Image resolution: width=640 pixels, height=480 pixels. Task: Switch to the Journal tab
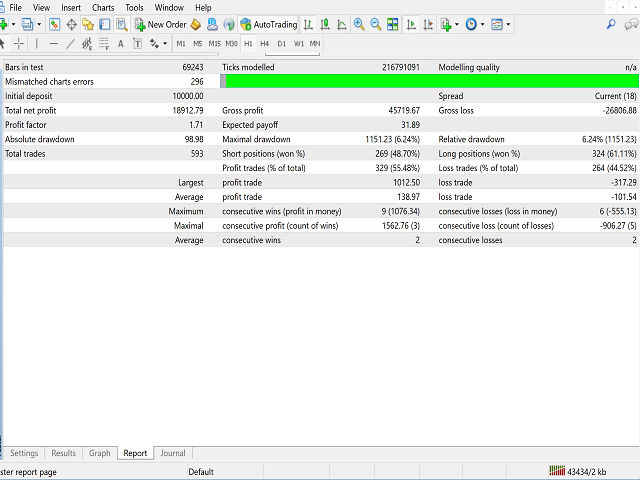(173, 453)
